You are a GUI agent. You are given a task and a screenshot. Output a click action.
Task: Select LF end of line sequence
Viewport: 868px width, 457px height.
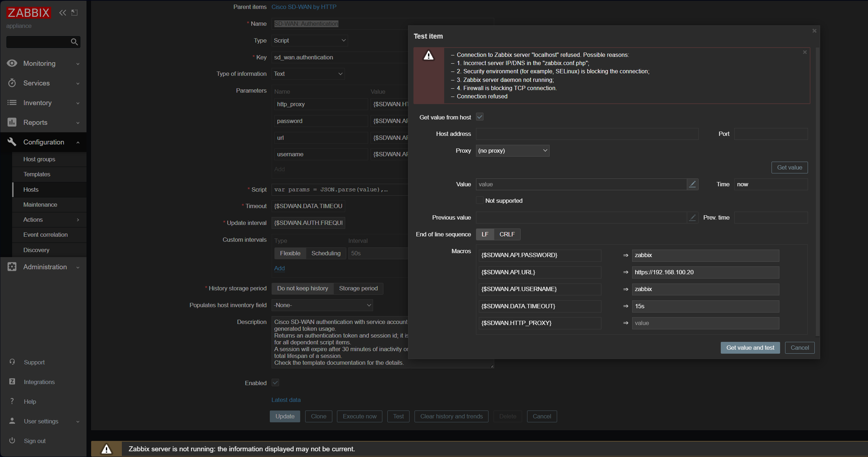485,234
